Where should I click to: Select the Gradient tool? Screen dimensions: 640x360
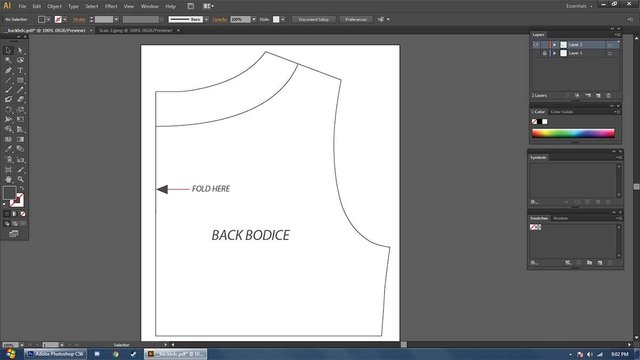[x=20, y=139]
